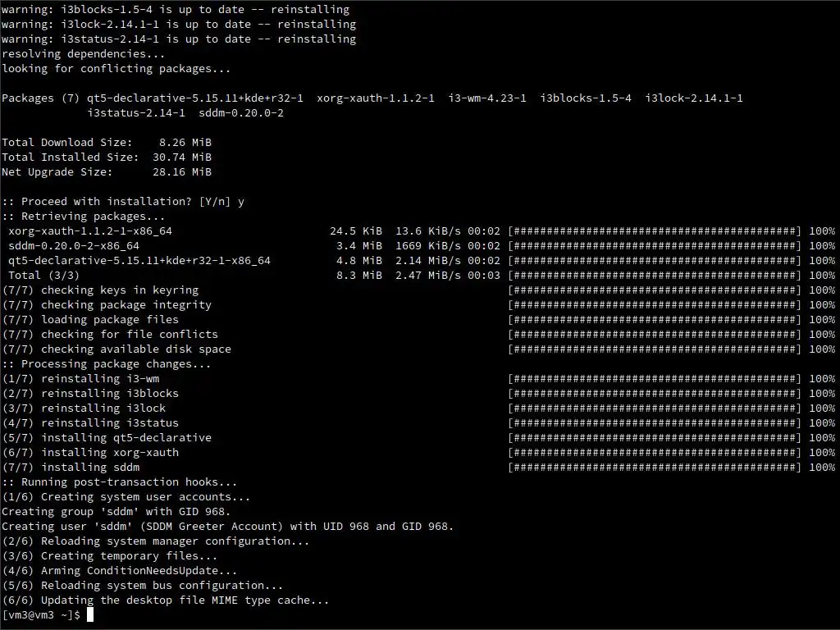Image resolution: width=840 pixels, height=630 pixels.
Task: Click '(7/7) loading package files' text
Action: 90,319
